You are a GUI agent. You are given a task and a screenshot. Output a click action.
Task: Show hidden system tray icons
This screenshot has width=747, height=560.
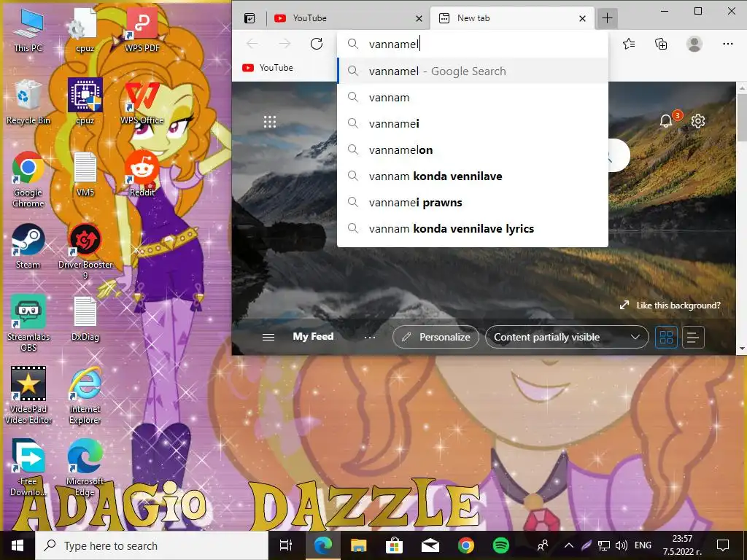[569, 545]
